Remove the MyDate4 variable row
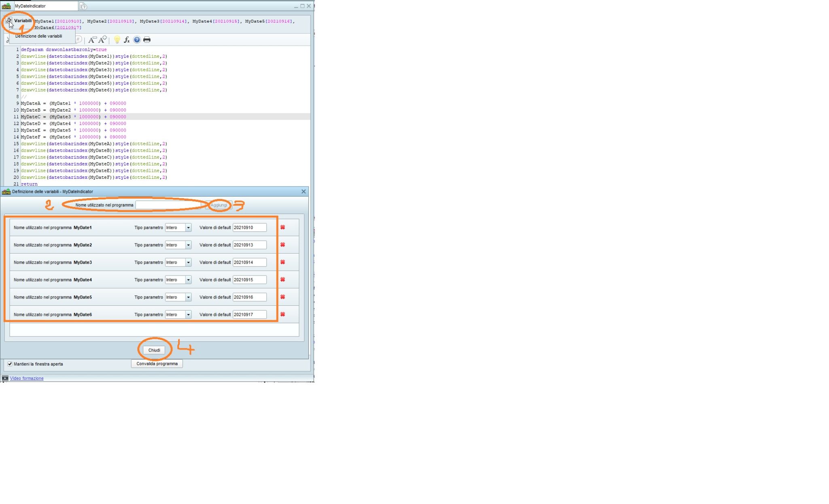 [x=283, y=280]
